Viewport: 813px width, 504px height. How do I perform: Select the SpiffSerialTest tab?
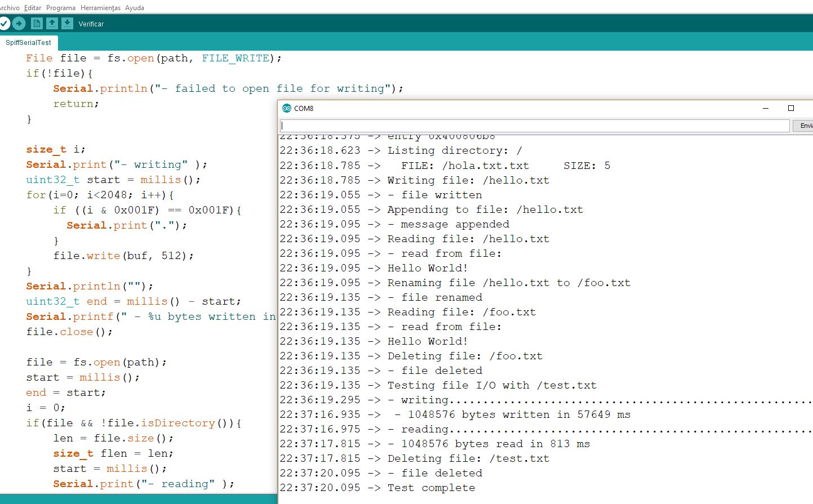click(28, 43)
